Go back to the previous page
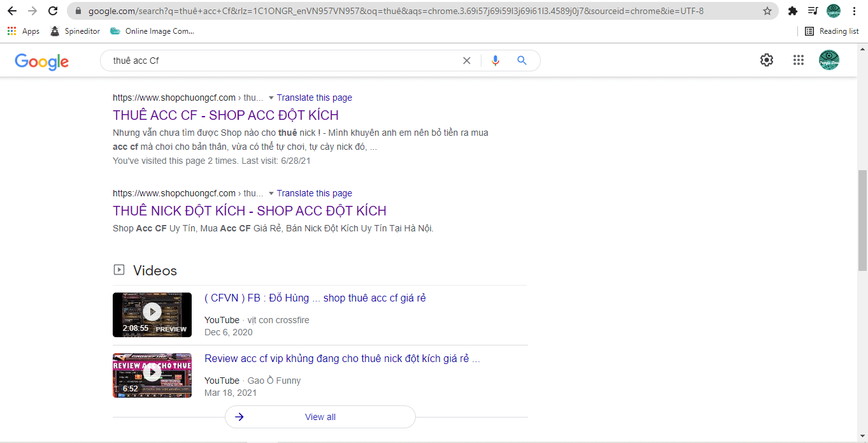The height and width of the screenshot is (443, 868). [x=12, y=11]
